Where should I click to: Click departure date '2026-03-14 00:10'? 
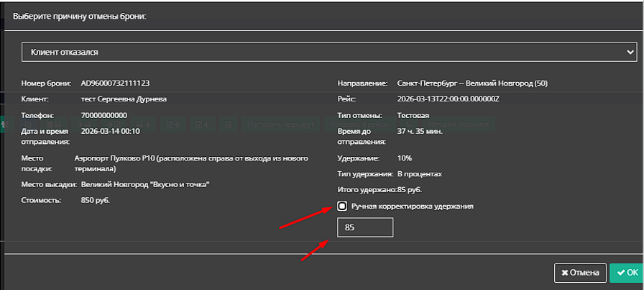pos(111,132)
